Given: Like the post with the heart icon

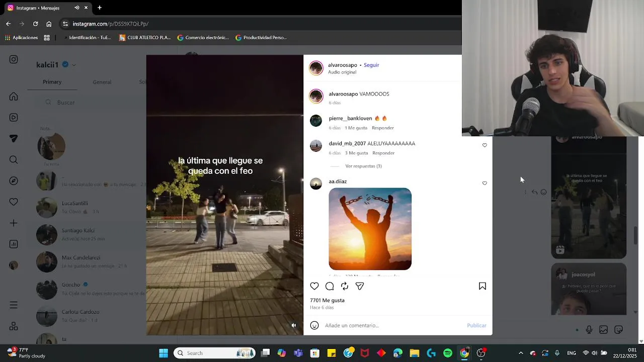Looking at the screenshot, I should [314, 286].
